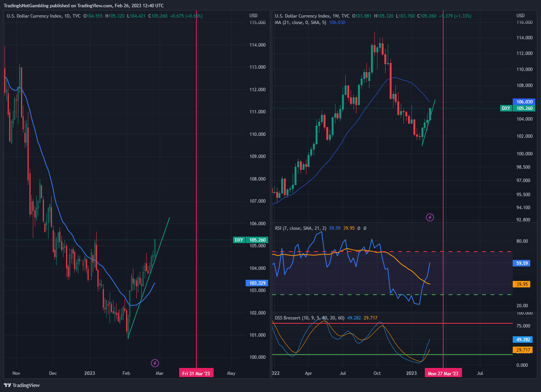Click the orange 39.95 RSI average label
Viewport: 541px width, 392px height.
click(x=522, y=284)
